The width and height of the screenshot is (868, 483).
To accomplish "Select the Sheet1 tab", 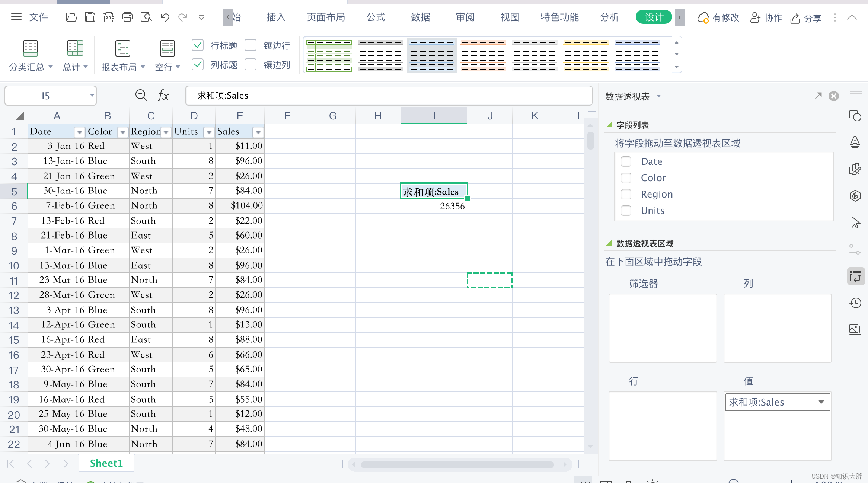I will [106, 463].
